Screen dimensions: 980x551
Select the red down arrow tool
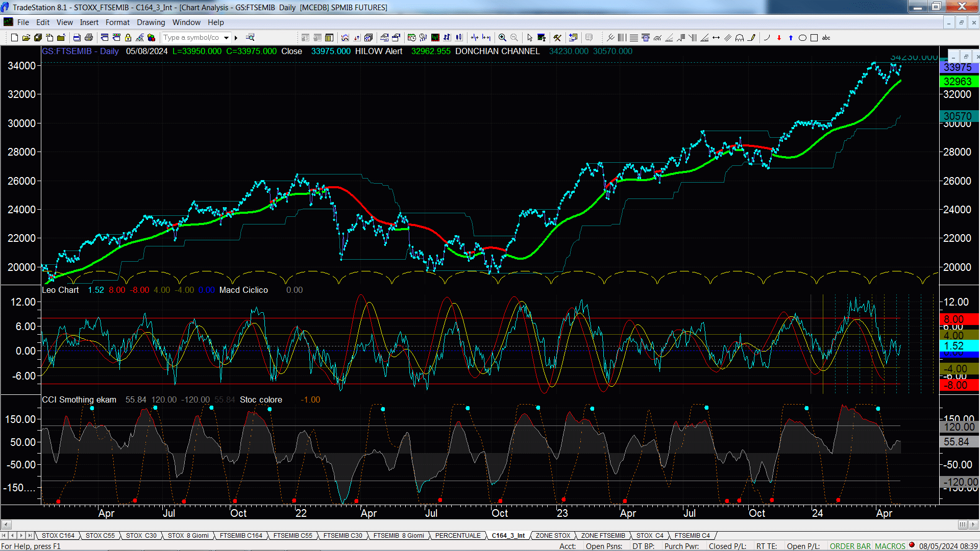pyautogui.click(x=779, y=38)
